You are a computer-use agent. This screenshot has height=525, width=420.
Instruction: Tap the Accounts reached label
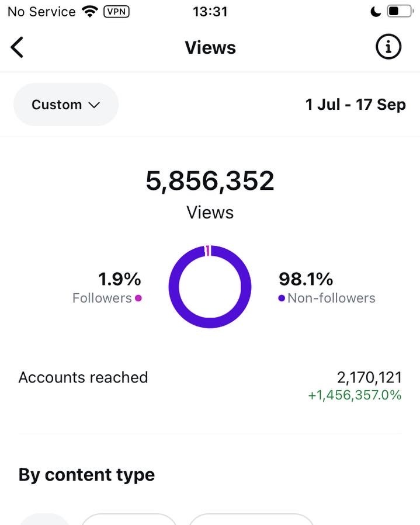[x=83, y=377]
